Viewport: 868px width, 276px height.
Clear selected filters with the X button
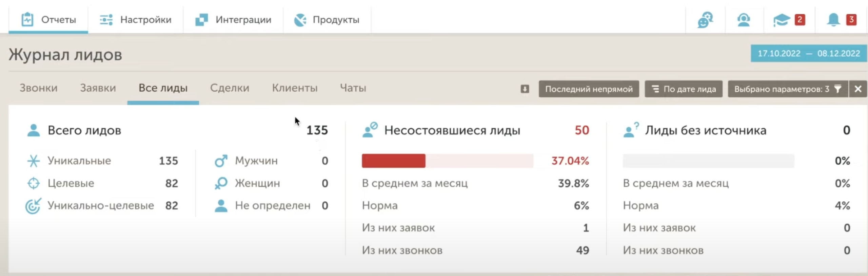tap(858, 89)
